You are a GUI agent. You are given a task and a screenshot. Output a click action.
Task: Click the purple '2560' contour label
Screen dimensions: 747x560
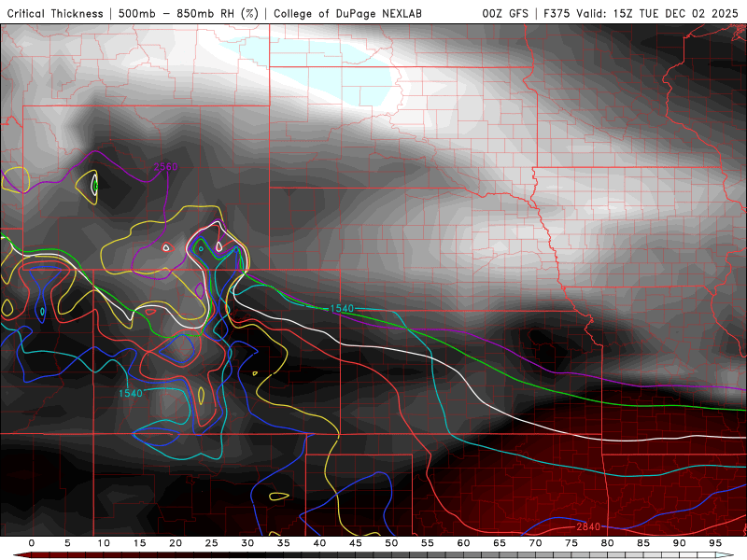[x=165, y=166]
